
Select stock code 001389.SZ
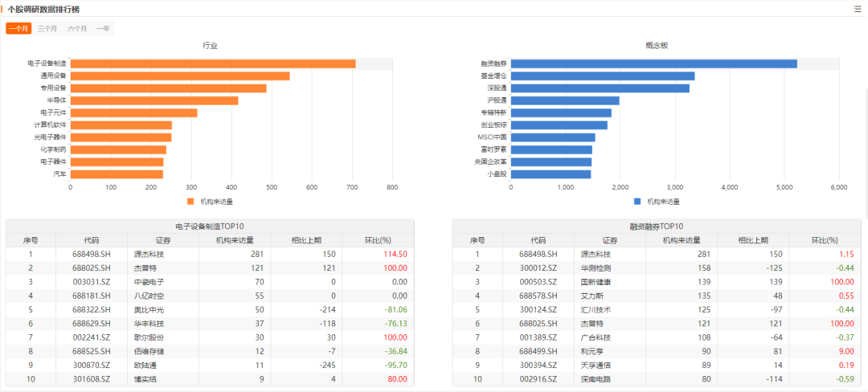(538, 337)
